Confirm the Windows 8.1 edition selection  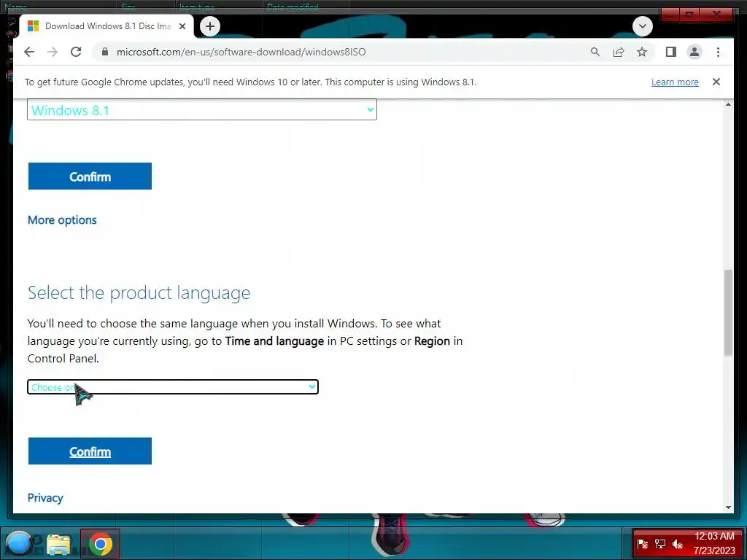[x=90, y=176]
